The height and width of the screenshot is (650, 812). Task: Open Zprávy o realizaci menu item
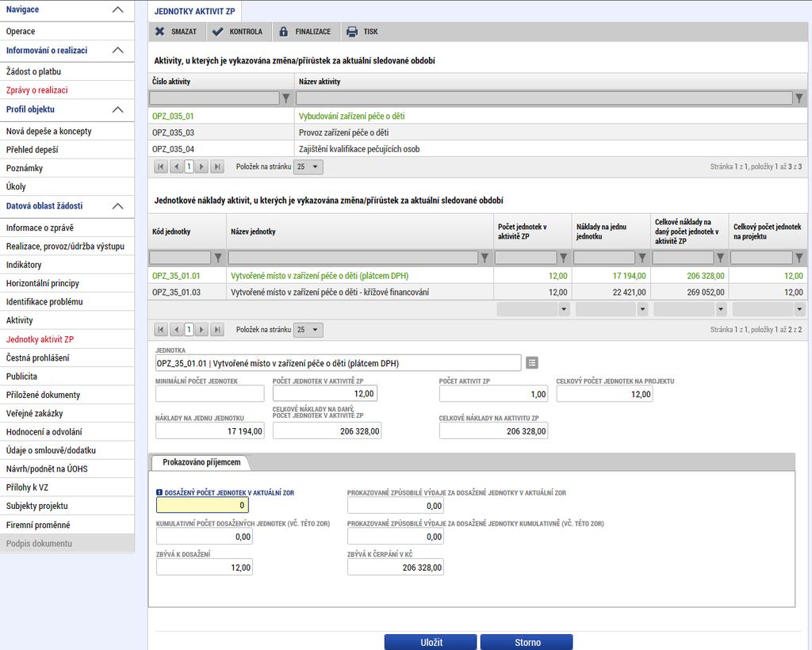click(x=67, y=90)
